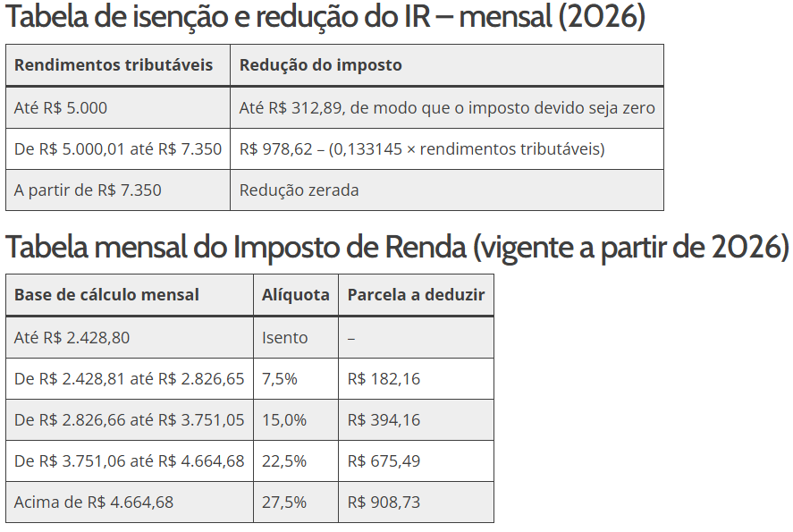Click the "Alíquota" column header

click(x=296, y=295)
